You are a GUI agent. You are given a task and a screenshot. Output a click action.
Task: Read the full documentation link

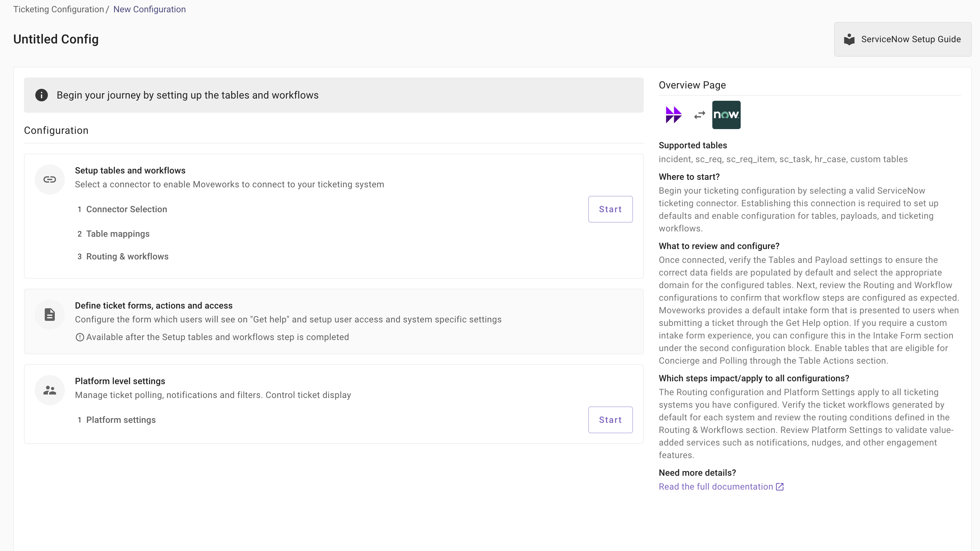[715, 487]
